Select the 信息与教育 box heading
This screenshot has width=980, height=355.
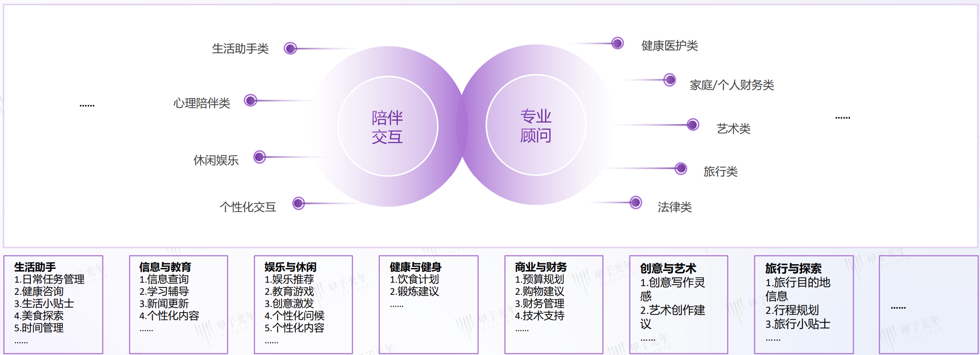pyautogui.click(x=165, y=267)
